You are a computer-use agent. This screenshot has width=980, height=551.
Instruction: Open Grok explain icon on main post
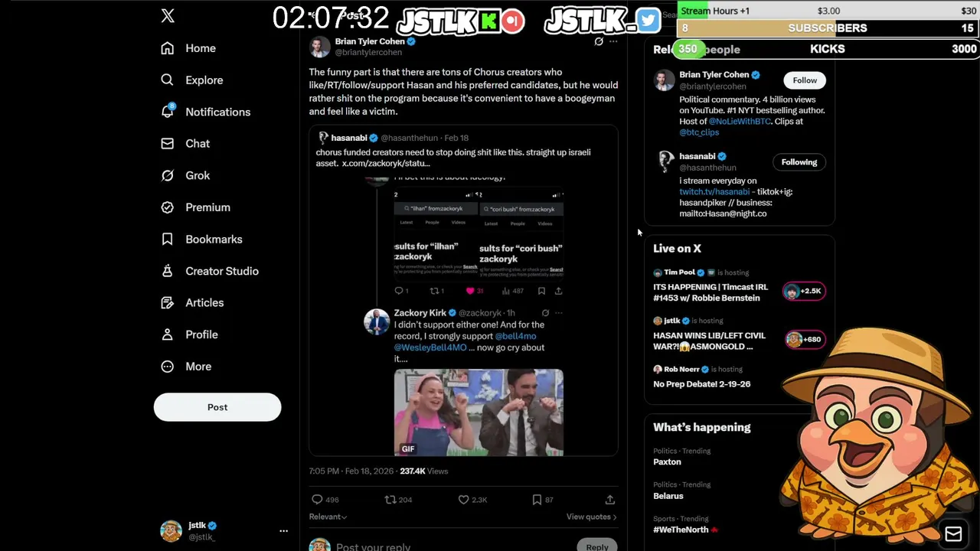(x=599, y=42)
